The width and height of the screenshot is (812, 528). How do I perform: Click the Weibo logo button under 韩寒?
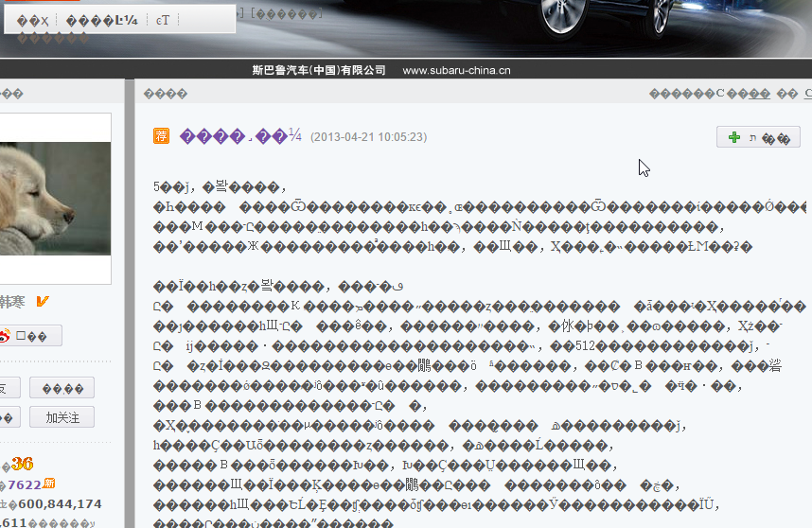point(30,336)
